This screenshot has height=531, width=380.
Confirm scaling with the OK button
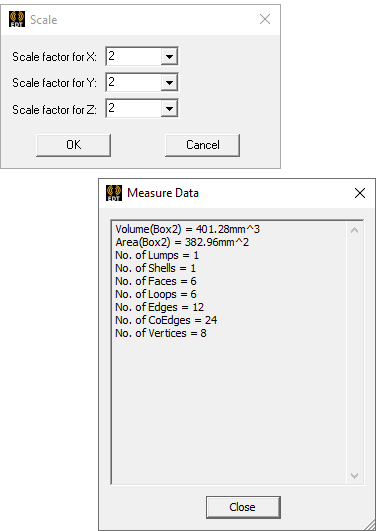coord(73,145)
